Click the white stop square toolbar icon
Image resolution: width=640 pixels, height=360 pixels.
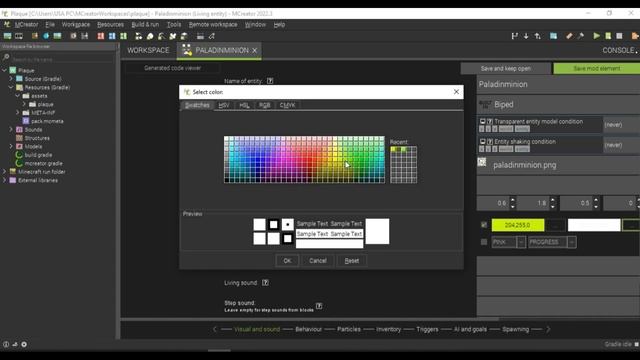click(619, 36)
